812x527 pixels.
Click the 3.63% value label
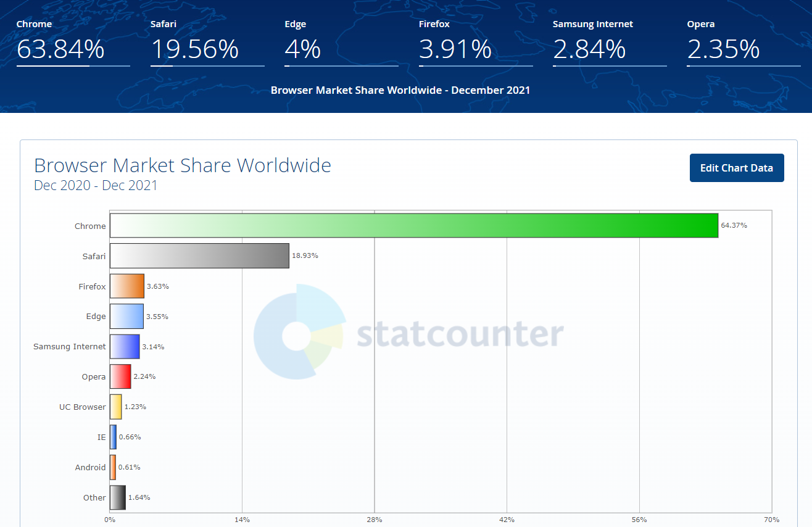tap(157, 286)
